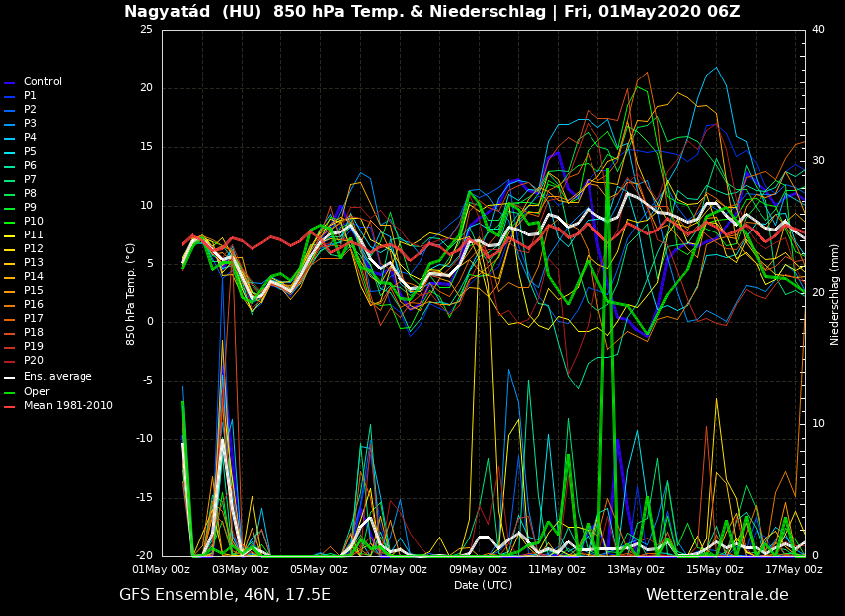Select the P20 ensemble member label

[33, 361]
